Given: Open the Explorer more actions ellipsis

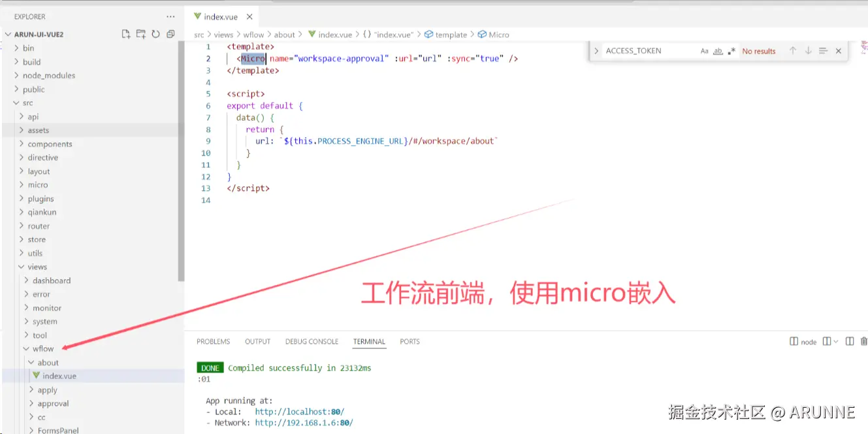Looking at the screenshot, I should pos(170,16).
